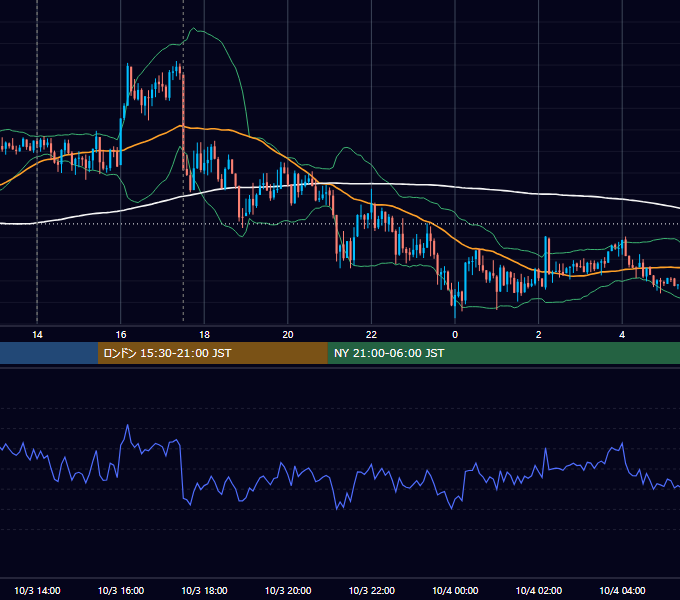Select the NY 21:00-06:00 JST session bar
The image size is (680, 600).
[x=503, y=353]
